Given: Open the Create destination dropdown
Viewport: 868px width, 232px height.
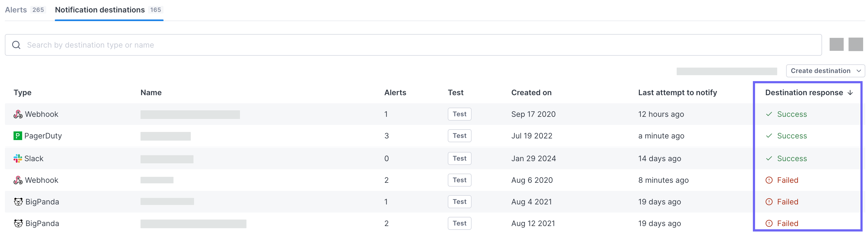Looking at the screenshot, I should [x=825, y=71].
